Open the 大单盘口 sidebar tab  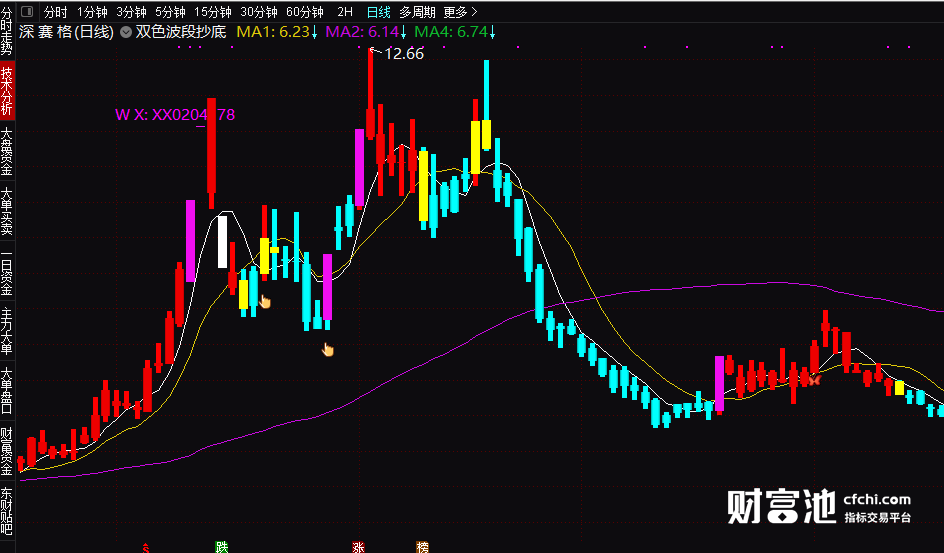point(7,391)
